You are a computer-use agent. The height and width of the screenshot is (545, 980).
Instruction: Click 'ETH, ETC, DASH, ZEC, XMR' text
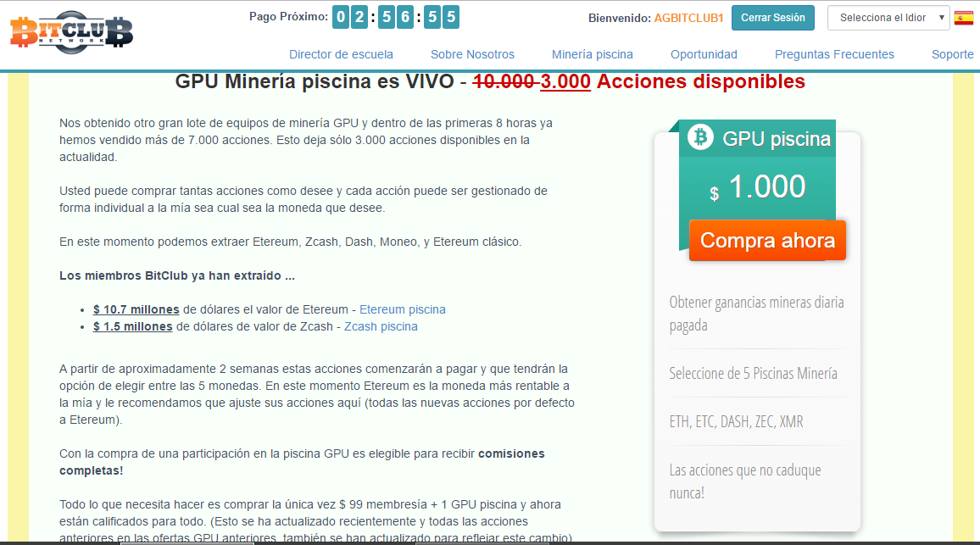736,421
